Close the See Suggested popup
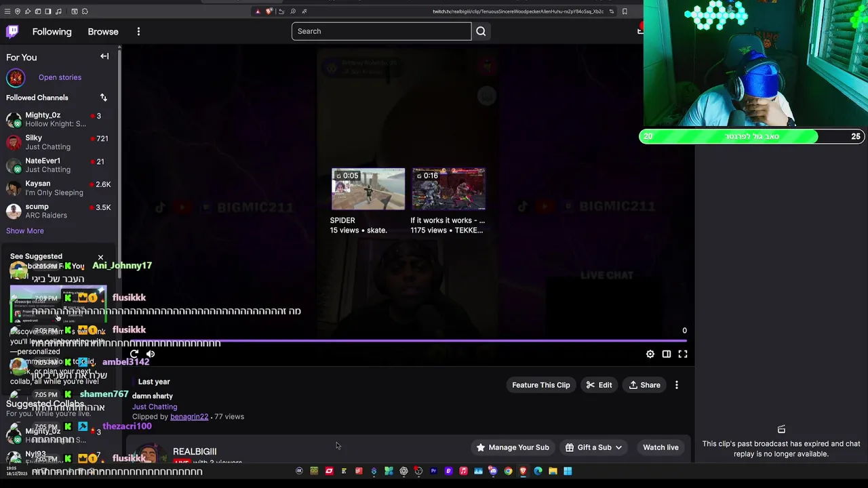Image resolution: width=868 pixels, height=488 pixels. click(100, 258)
